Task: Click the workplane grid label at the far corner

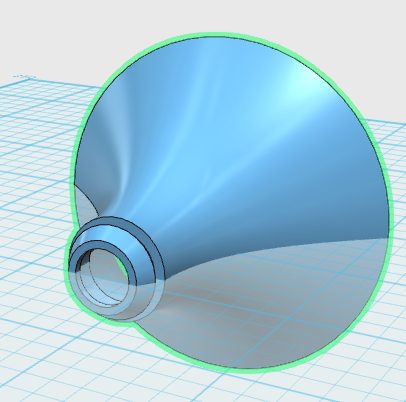Action: [x=24, y=77]
